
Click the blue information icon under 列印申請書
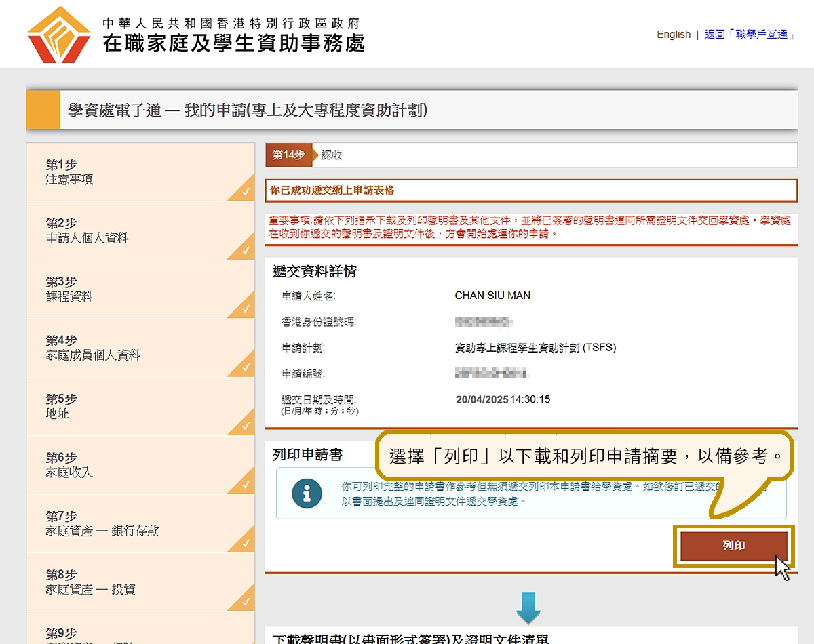coord(307,494)
